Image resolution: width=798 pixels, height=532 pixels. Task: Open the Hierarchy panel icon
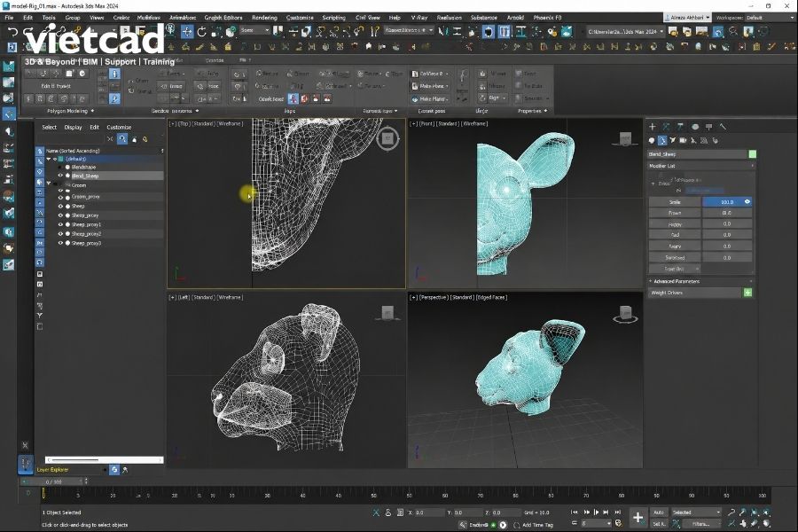(x=680, y=127)
